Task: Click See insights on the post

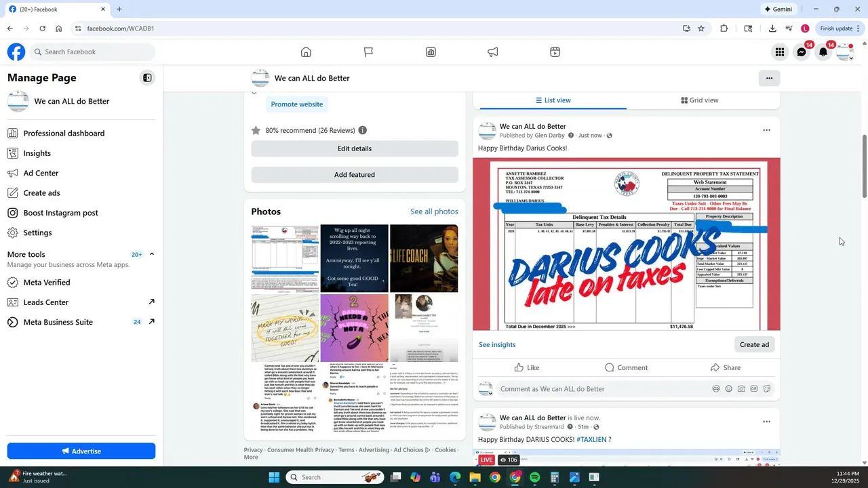Action: [497, 344]
